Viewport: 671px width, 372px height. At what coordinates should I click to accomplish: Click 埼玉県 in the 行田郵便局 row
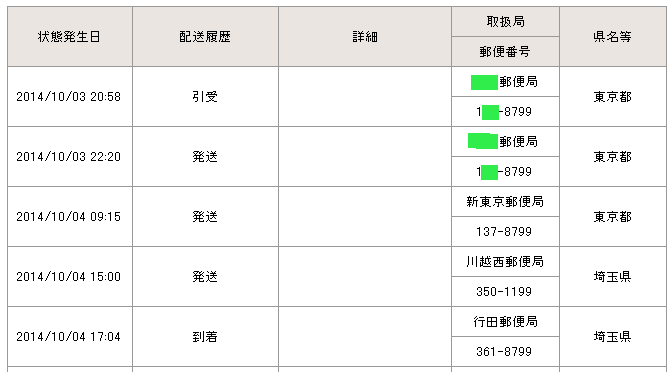[613, 336]
